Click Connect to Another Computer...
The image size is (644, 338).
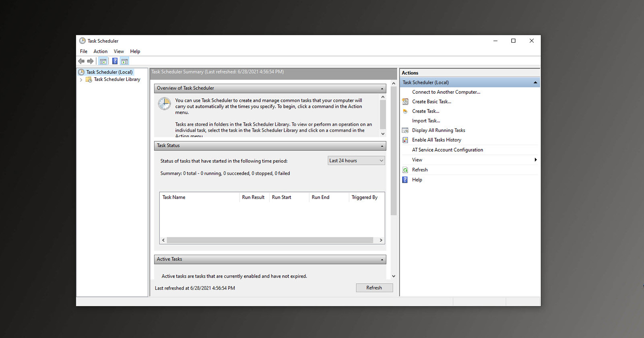(x=446, y=92)
